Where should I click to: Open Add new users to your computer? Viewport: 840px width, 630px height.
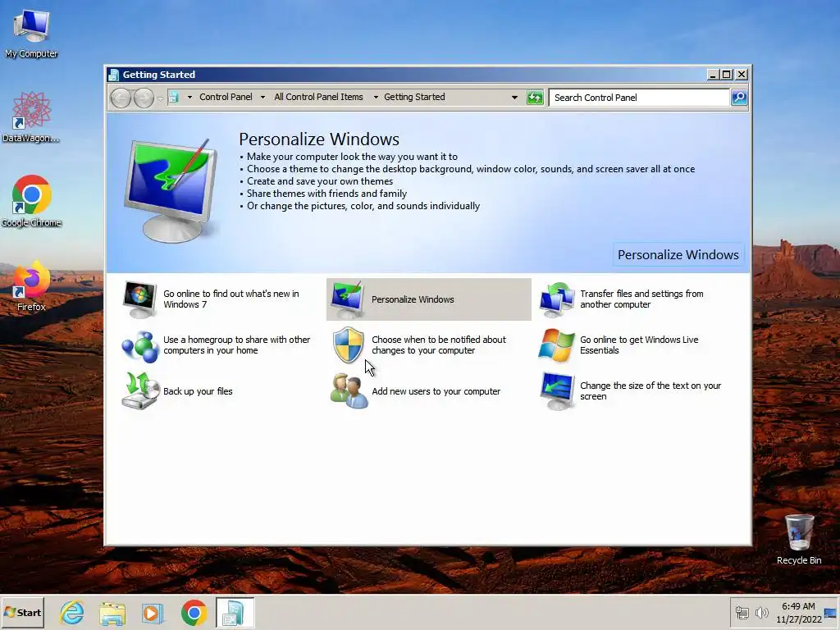pos(436,391)
